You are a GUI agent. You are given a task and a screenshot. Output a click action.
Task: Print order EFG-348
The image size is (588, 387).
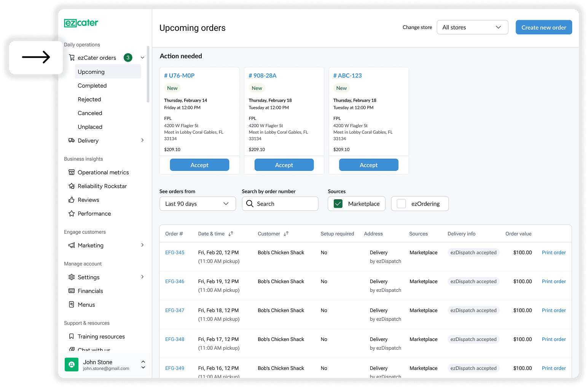pos(554,339)
